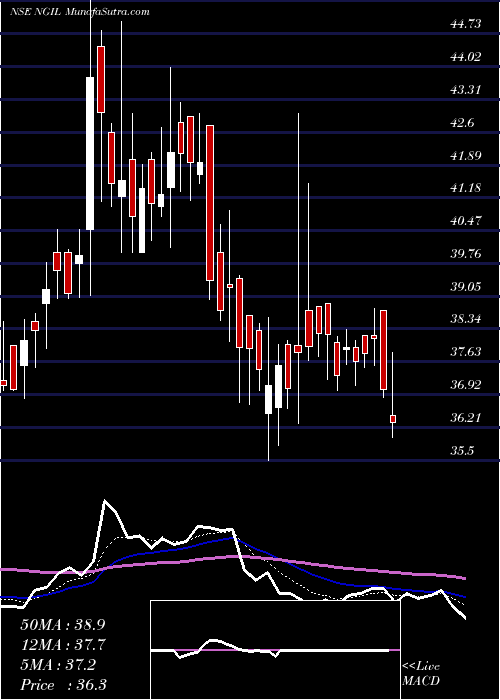Viewport: 500px width, 700px height.
Task: Click the 36.21 price axis label
Action: tap(466, 418)
